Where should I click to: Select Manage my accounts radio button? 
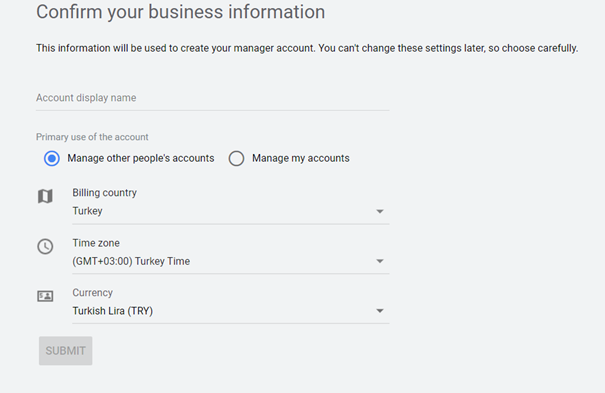236,159
